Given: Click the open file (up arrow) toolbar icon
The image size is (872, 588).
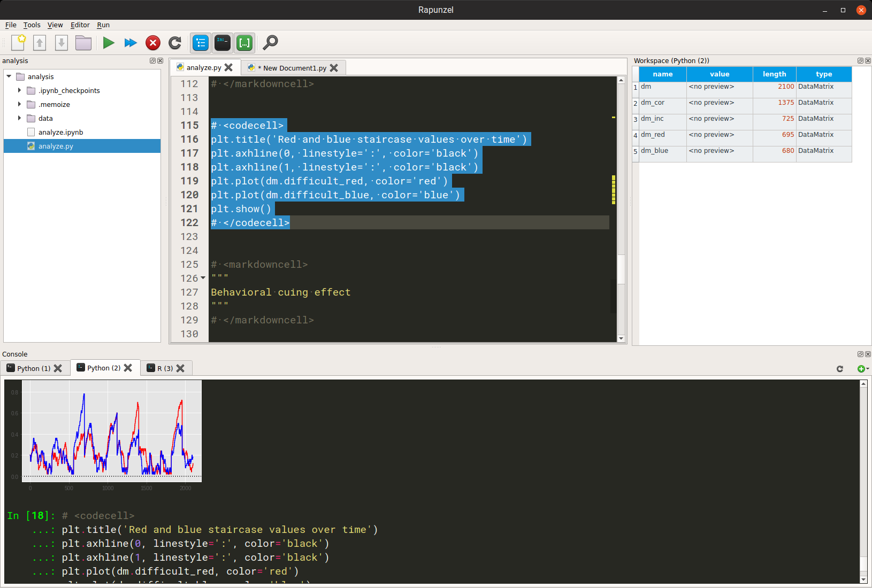Looking at the screenshot, I should [40, 43].
